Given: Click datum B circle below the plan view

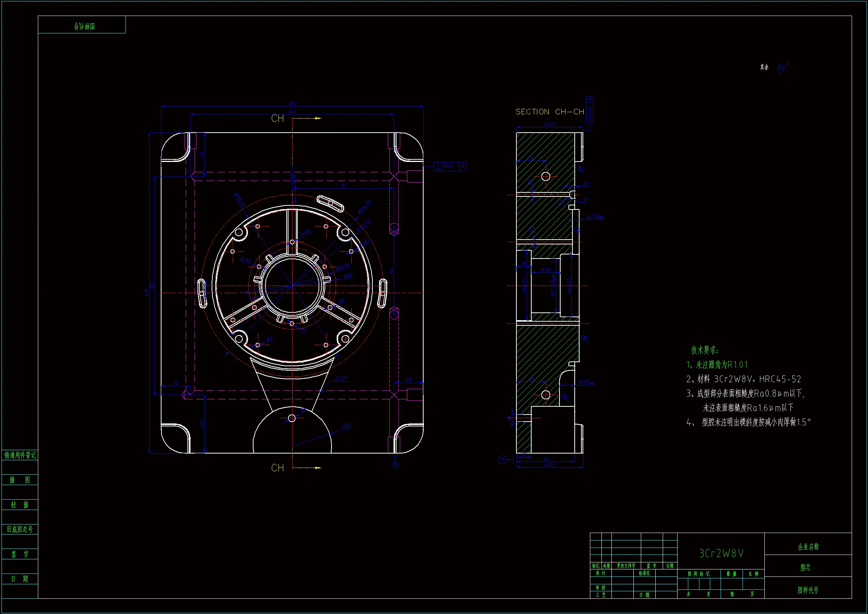Looking at the screenshot, I should pyautogui.click(x=395, y=464).
